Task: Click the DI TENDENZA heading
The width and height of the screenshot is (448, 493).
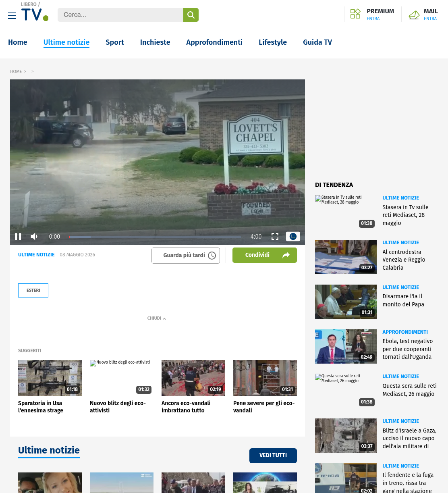Action: pos(334,185)
